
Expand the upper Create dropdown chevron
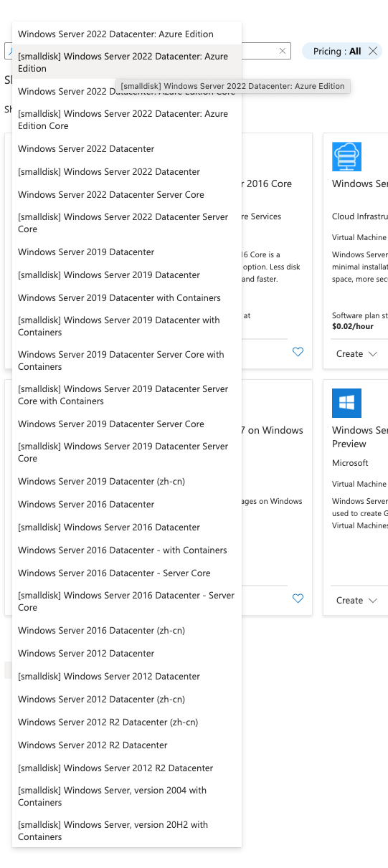click(372, 354)
